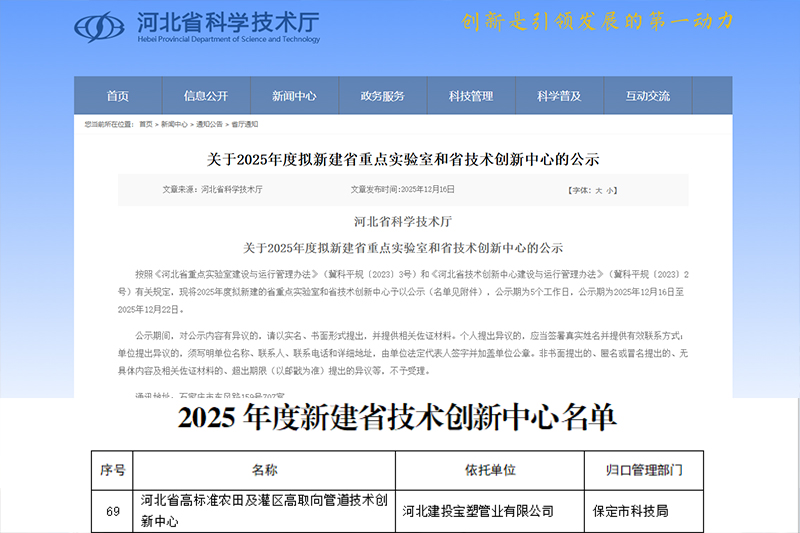Select the 科学普及 navigation item
Screen dimensions: 800x533
(558, 96)
